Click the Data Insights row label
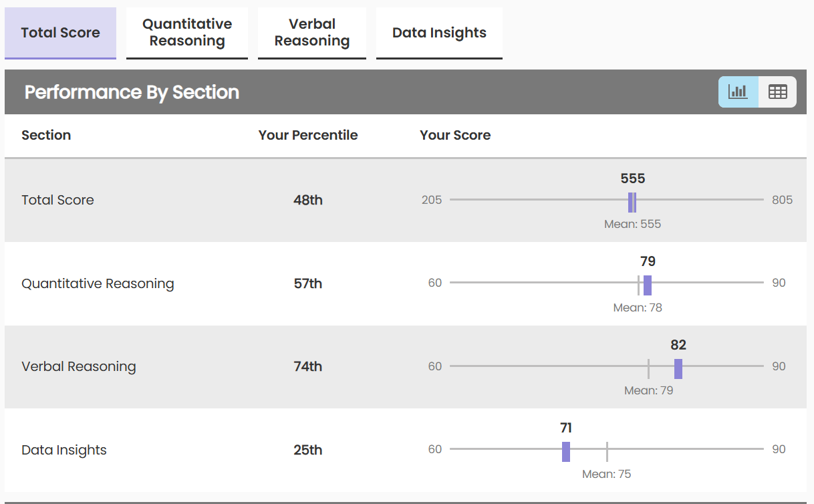This screenshot has width=814, height=504. point(64,450)
